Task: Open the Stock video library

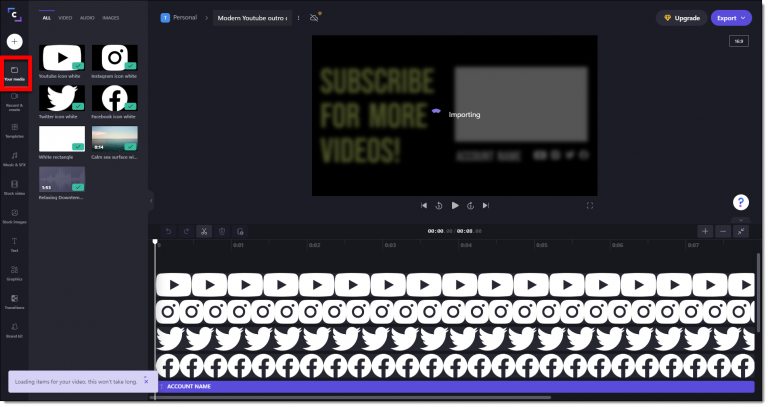Action: click(15, 188)
